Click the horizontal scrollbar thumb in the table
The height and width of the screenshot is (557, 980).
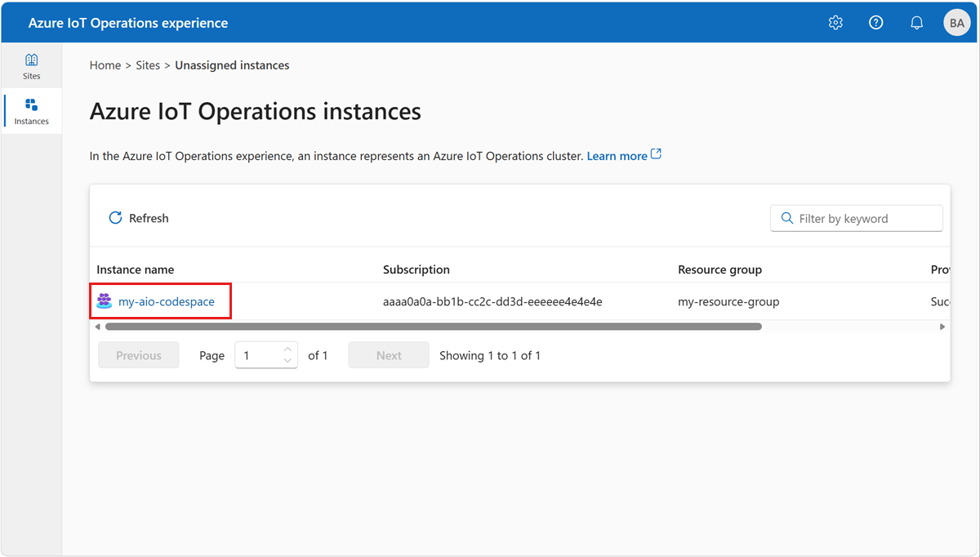(434, 327)
